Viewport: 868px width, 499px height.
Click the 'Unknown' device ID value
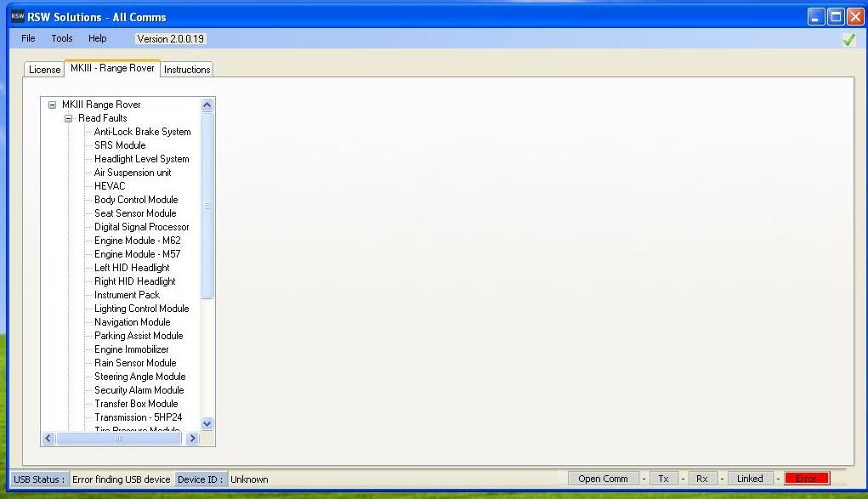(249, 479)
